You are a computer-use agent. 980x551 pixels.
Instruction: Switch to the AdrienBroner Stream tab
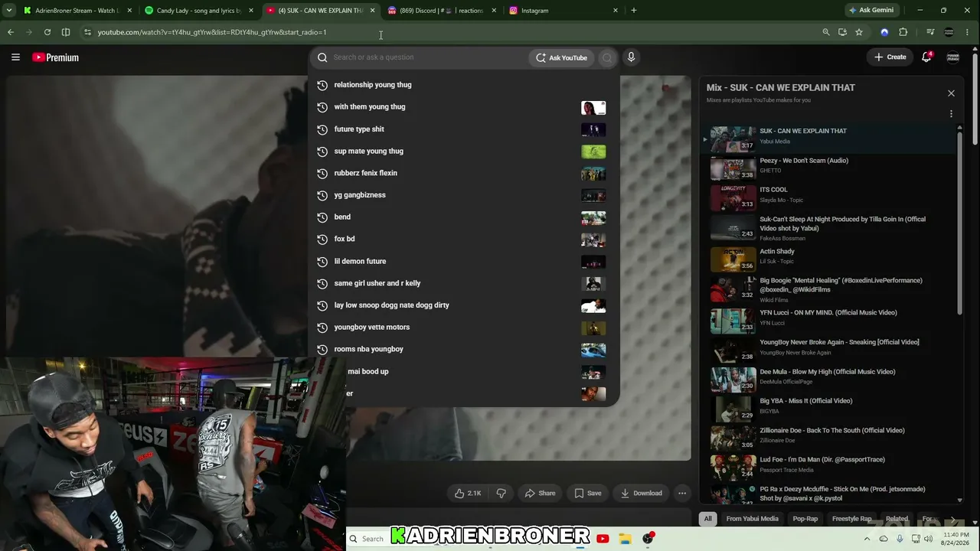click(77, 11)
